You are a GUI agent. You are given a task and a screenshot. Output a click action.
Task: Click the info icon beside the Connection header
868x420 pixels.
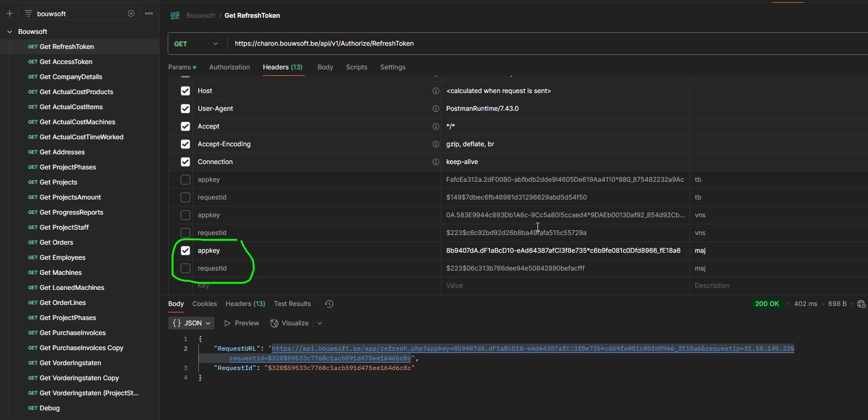pyautogui.click(x=436, y=162)
